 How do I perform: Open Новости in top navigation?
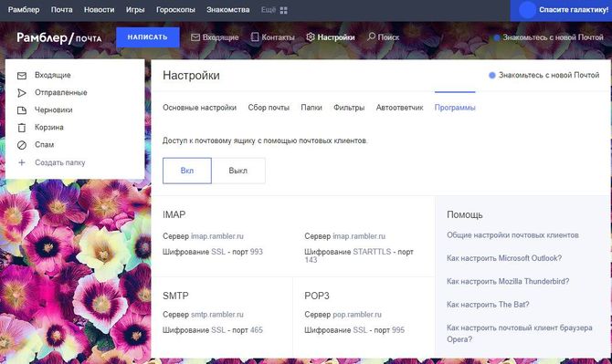tap(100, 10)
